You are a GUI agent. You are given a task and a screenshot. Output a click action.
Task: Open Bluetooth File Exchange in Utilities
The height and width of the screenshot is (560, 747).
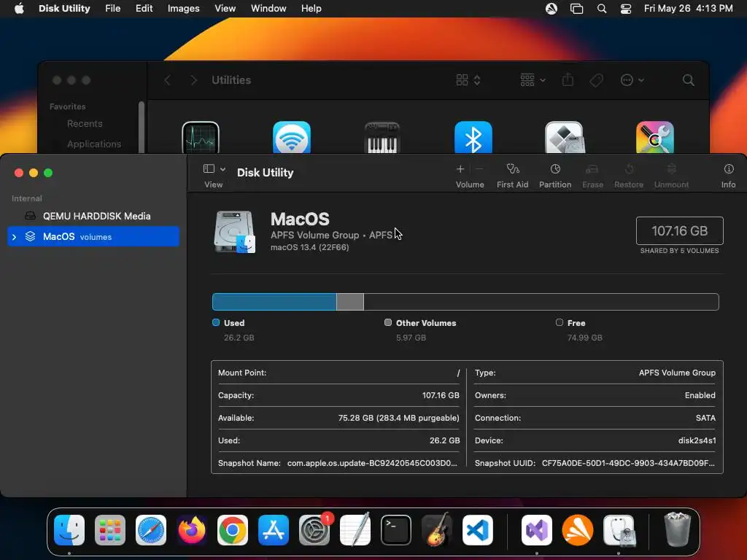pos(473,138)
